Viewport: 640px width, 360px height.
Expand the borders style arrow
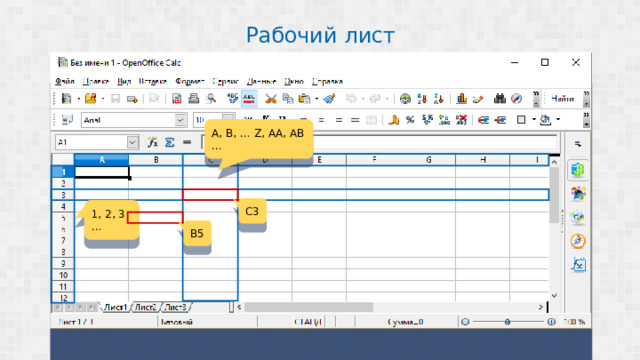click(x=533, y=120)
